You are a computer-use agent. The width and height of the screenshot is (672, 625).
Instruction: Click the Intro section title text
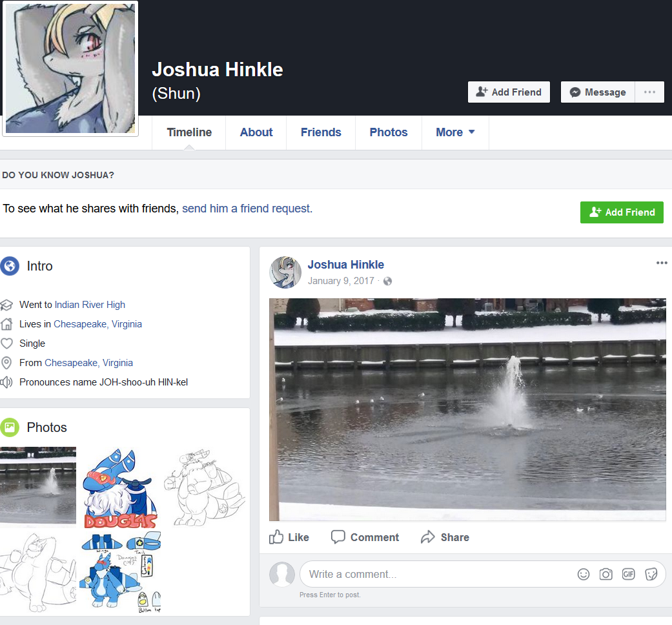pyautogui.click(x=39, y=266)
